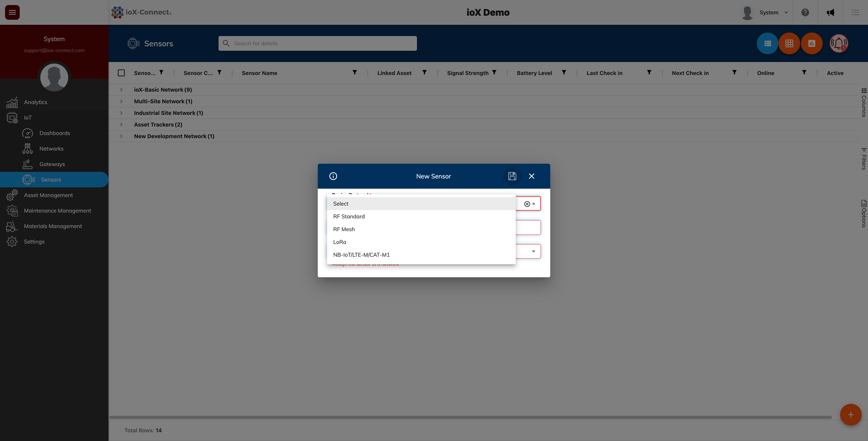
Task: Expand the ioX-Basic Network group
Action: tap(121, 90)
